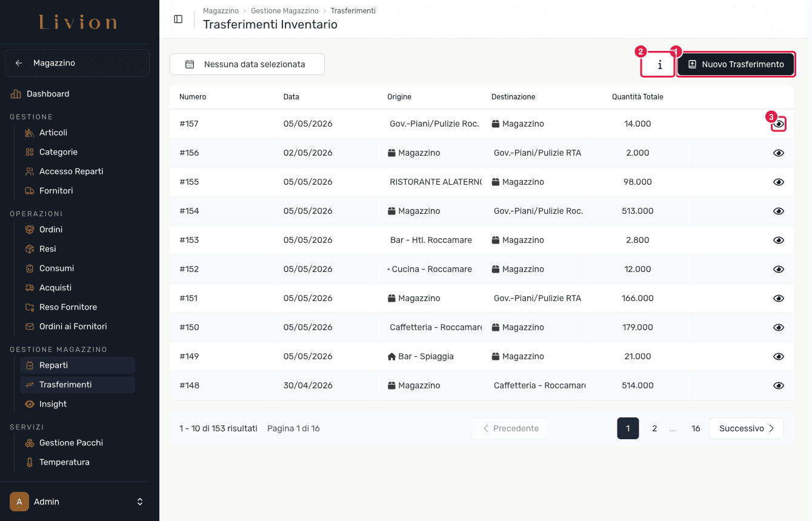Click 'RISTORANTE ALATERNO' origin cell
Screen dimensions: 812x521
click(434, 182)
